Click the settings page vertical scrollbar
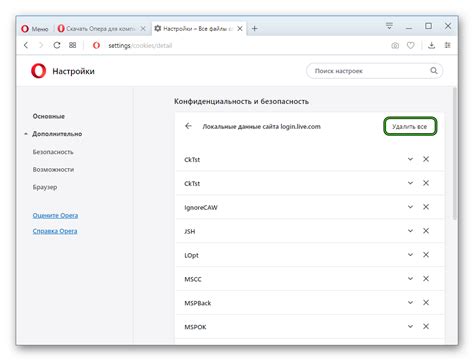 [x=455, y=153]
